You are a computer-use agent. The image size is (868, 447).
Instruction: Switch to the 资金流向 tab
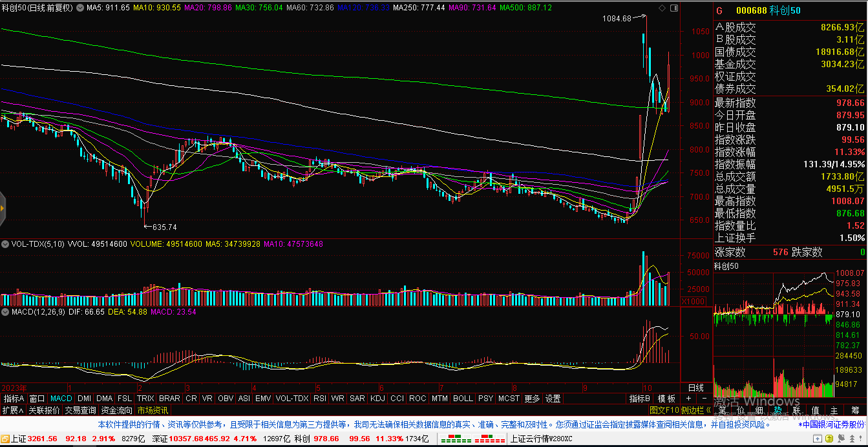[116, 410]
